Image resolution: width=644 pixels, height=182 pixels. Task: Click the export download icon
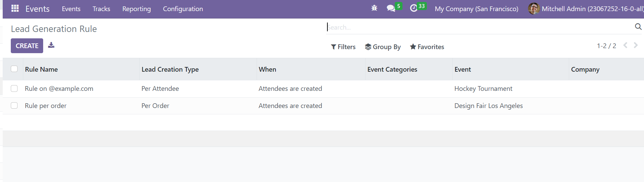pyautogui.click(x=51, y=45)
